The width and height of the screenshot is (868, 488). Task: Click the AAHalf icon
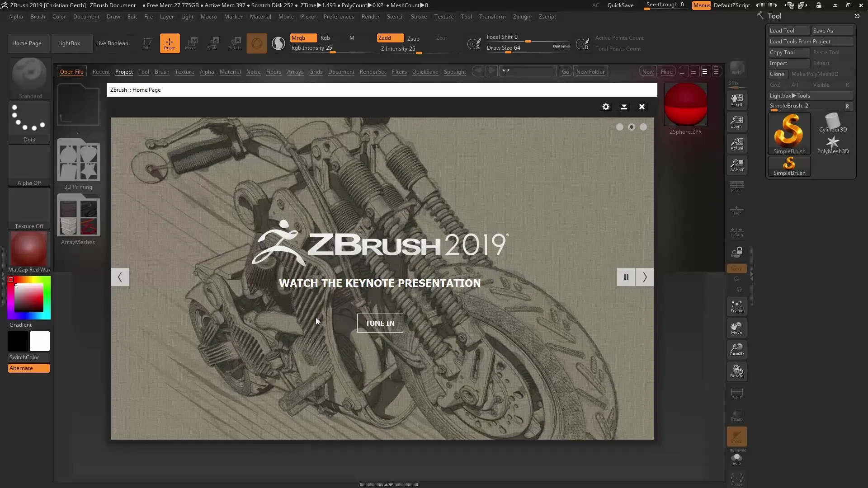(736, 165)
